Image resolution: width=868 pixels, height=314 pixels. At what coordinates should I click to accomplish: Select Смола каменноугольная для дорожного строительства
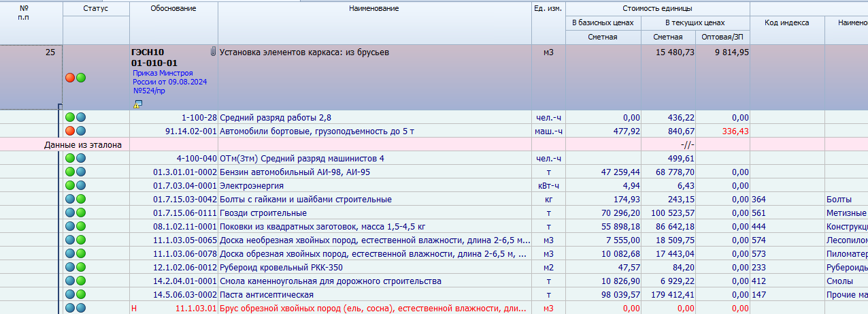point(330,281)
